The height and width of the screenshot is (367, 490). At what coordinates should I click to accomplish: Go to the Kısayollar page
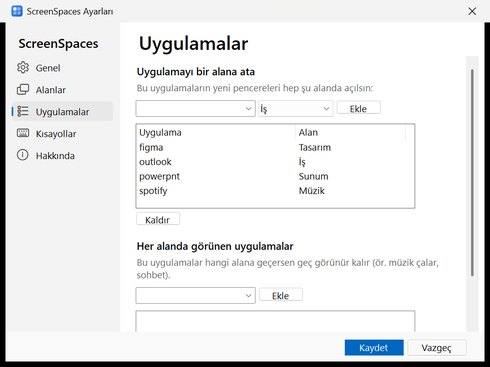coord(63,134)
